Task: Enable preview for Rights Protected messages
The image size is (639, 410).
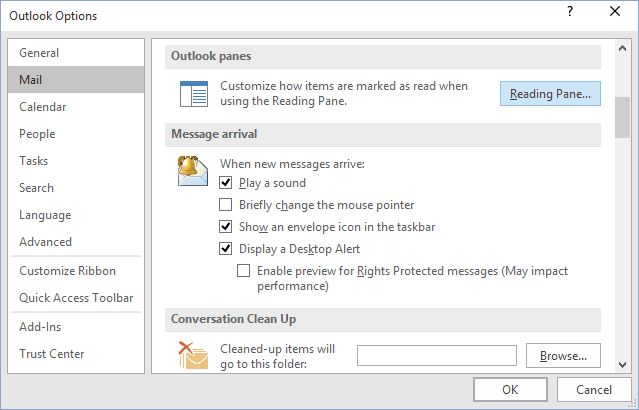Action: [243, 271]
